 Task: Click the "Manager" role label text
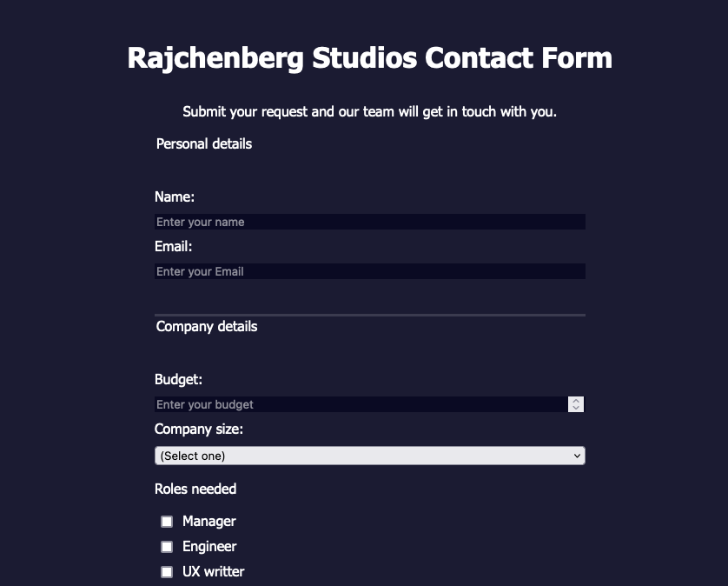point(209,522)
